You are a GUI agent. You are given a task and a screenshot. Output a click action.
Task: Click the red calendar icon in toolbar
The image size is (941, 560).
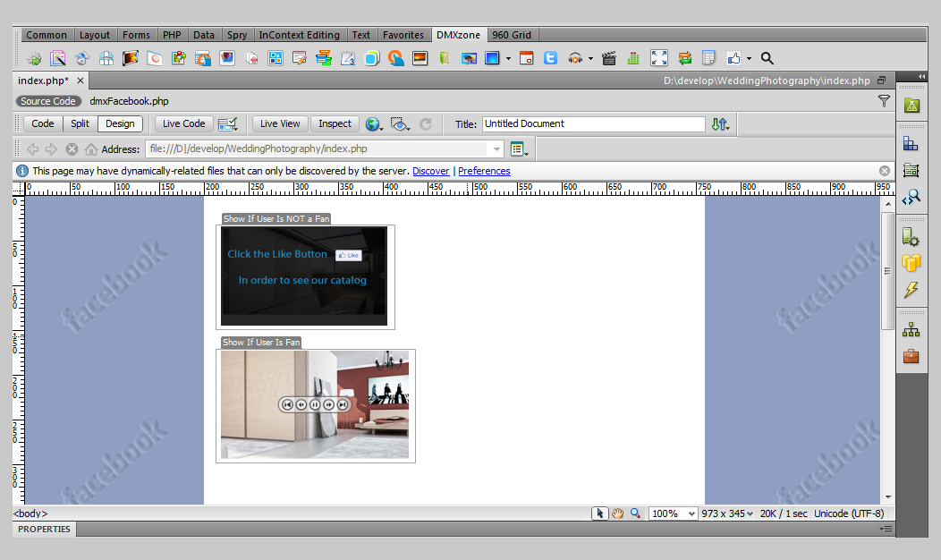[x=526, y=58]
